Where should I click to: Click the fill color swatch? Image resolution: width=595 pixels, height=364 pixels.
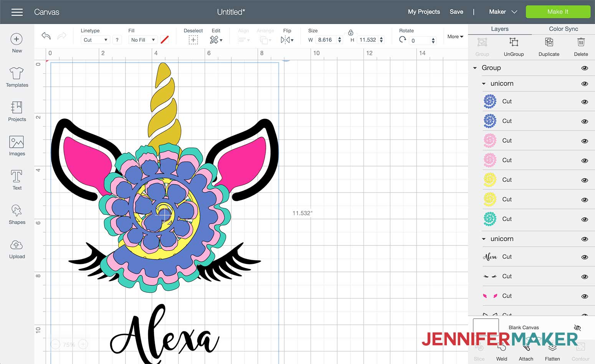(165, 40)
